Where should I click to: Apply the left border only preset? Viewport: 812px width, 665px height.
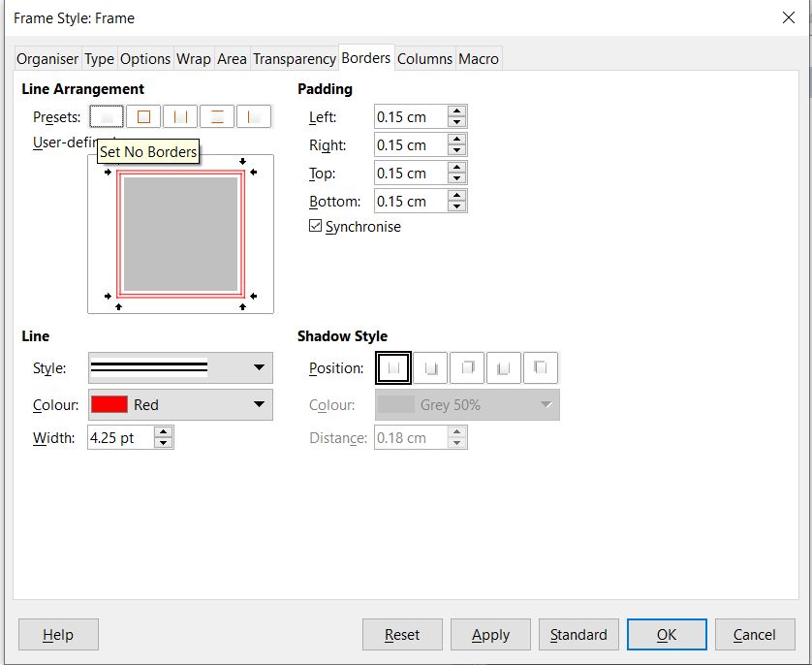pos(255,116)
